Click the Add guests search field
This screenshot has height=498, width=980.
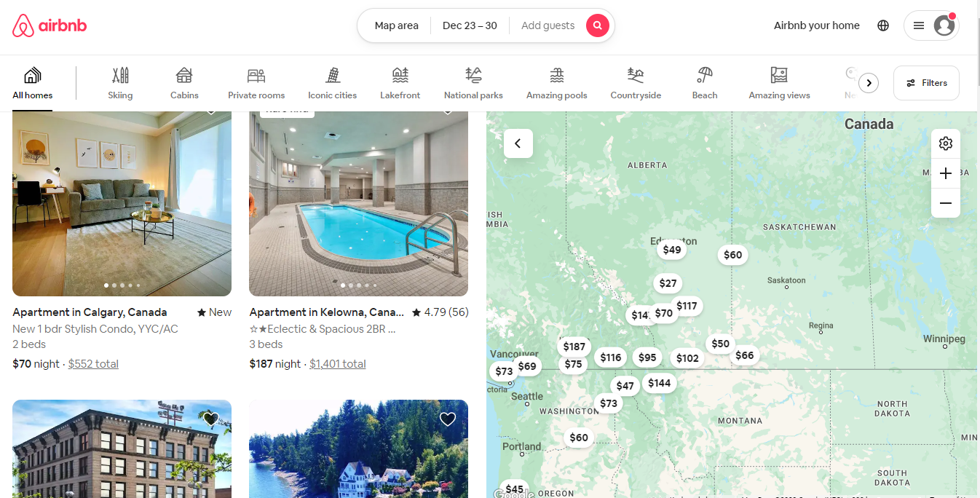pyautogui.click(x=548, y=25)
